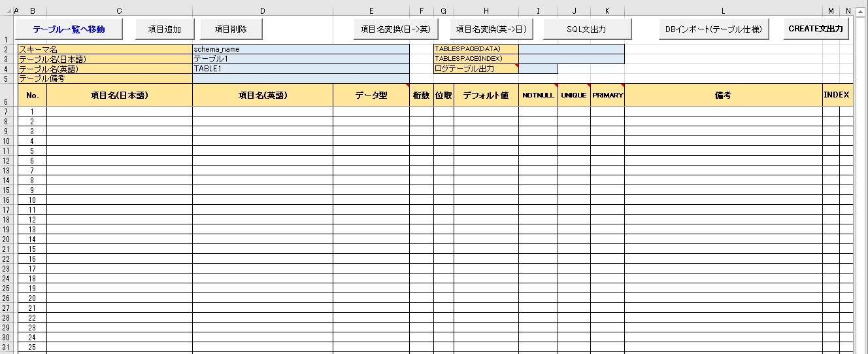This screenshot has width=868, height=354.
Task: Click PRIMARY cell in No. 1 row
Action: [x=607, y=111]
